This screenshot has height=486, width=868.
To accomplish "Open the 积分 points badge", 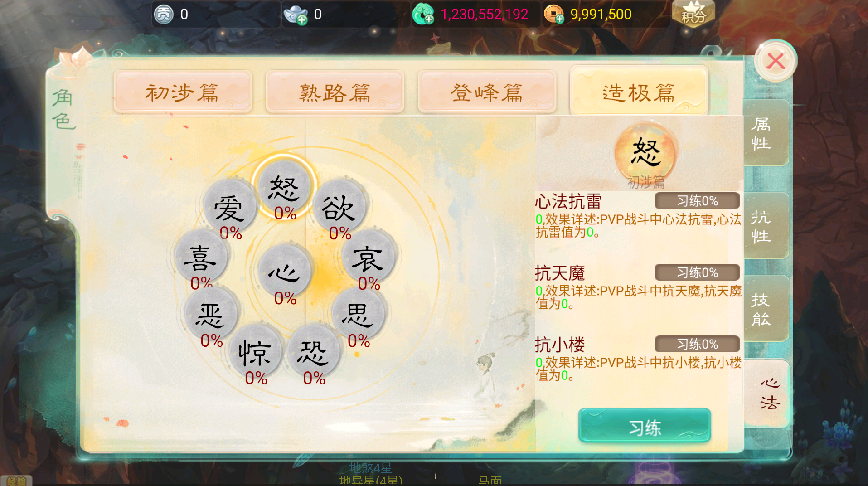I will point(693,14).
